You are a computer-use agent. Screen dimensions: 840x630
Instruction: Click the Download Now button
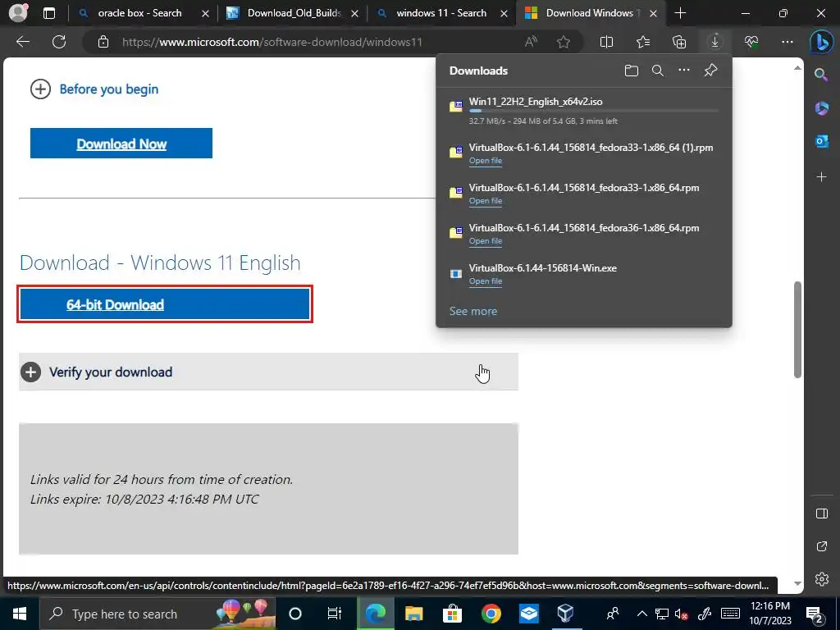[121, 143]
